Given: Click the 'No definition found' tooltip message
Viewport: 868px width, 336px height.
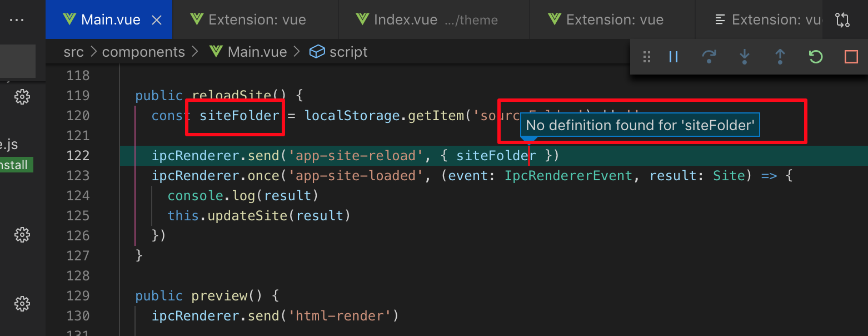Looking at the screenshot, I should (x=640, y=126).
